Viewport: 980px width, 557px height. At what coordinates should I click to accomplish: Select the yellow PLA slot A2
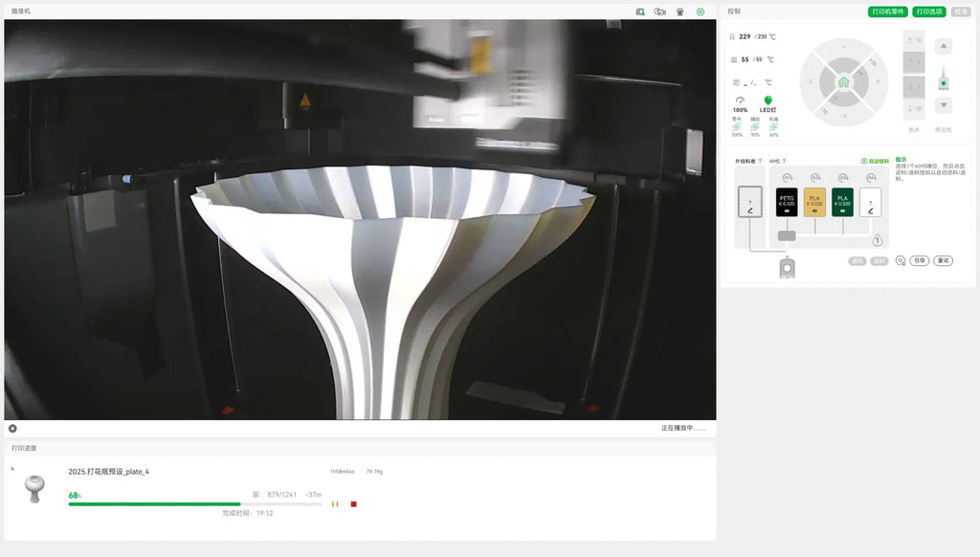(814, 202)
